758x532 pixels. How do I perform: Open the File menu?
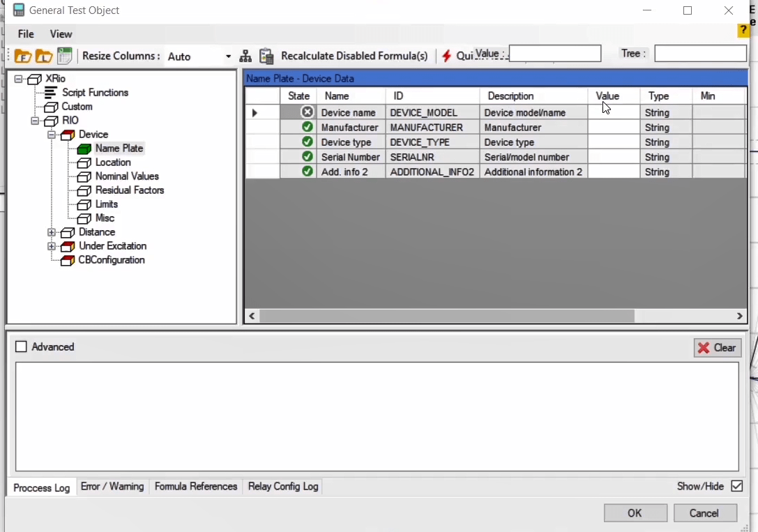coord(26,34)
